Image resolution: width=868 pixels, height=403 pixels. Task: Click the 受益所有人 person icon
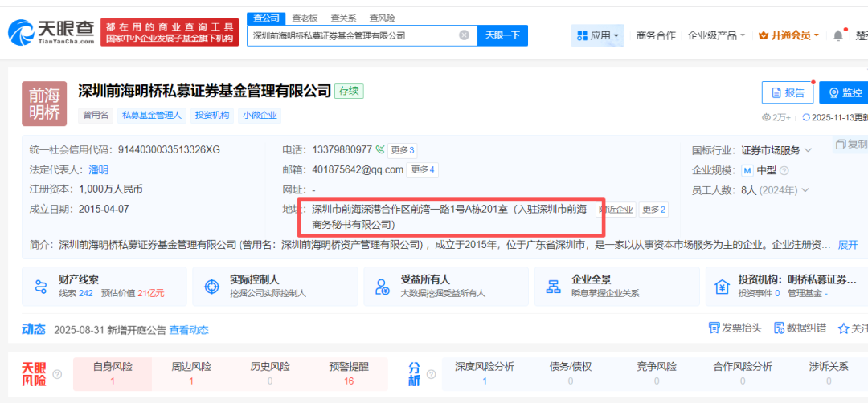coord(382,287)
